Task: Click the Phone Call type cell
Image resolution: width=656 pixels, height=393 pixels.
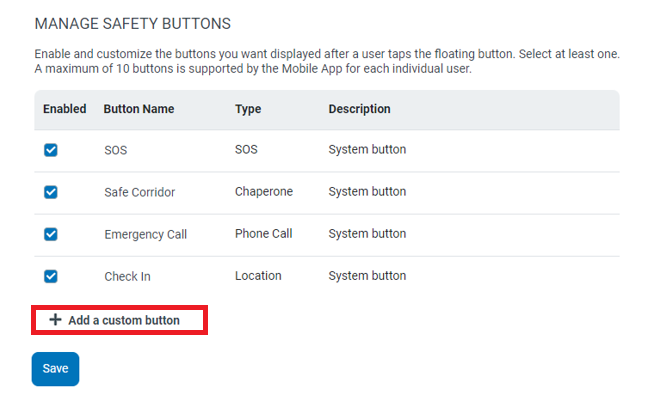Action: (x=264, y=234)
